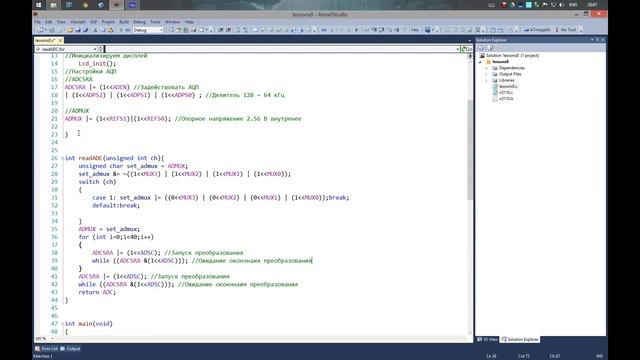The height and width of the screenshot is (360, 640).
Task: Switch to the IO View tab
Action: tap(488, 339)
